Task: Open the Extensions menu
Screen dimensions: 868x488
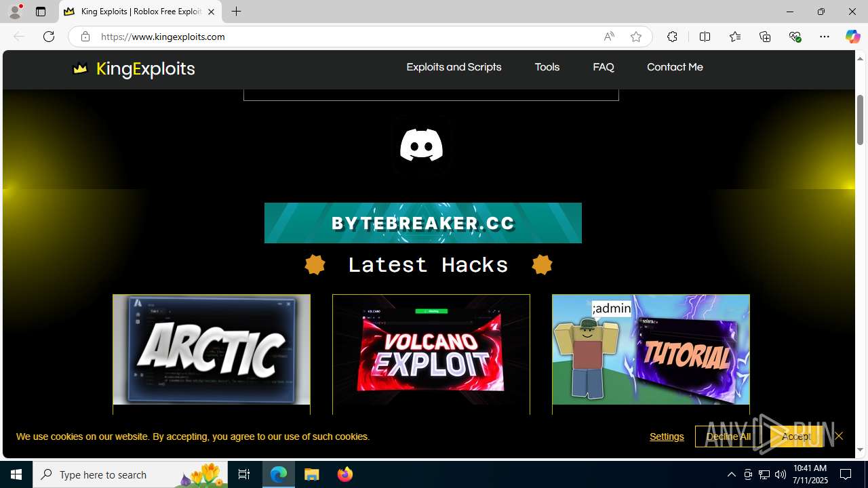Action: 672,37
